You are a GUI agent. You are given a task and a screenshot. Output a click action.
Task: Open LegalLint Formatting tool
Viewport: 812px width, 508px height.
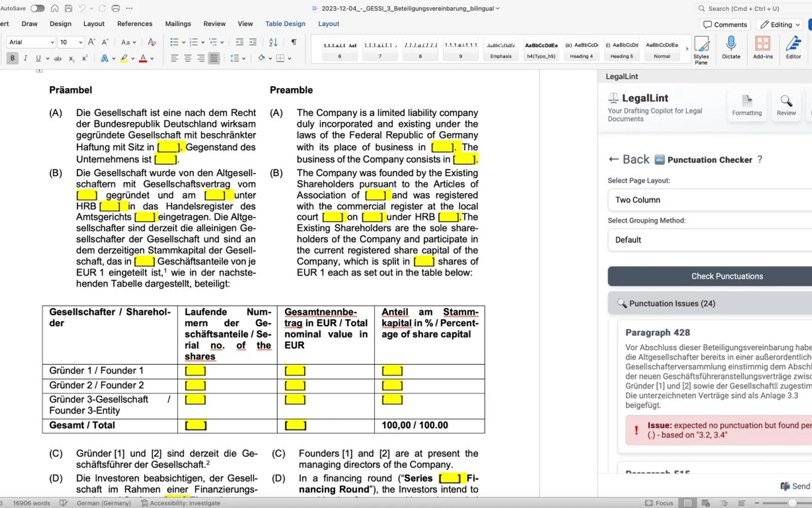click(747, 106)
